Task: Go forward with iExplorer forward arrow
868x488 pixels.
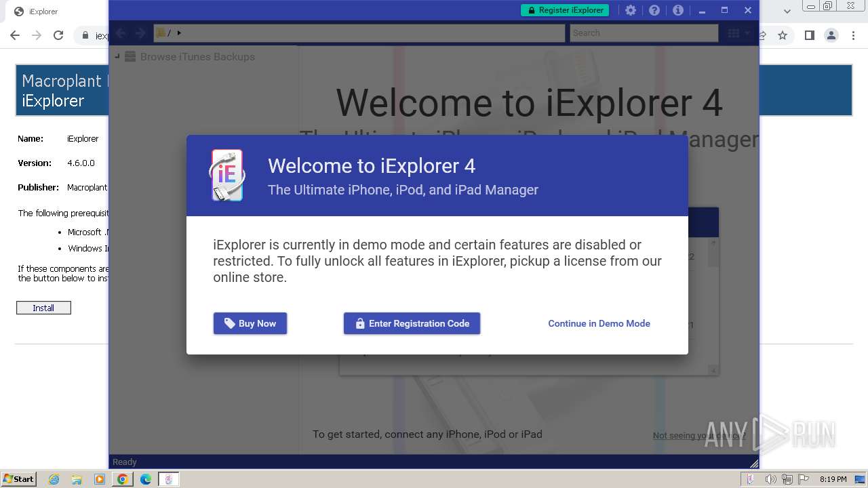Action: click(x=140, y=33)
